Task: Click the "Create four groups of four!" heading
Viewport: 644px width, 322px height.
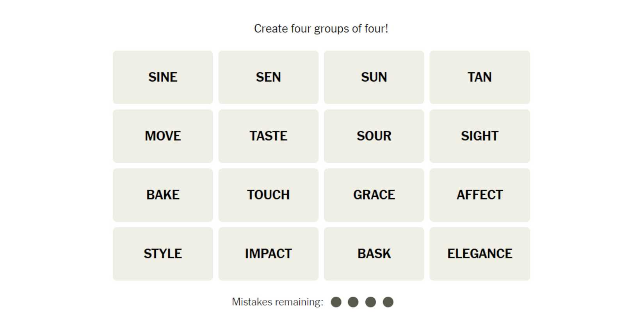Action: [x=321, y=28]
